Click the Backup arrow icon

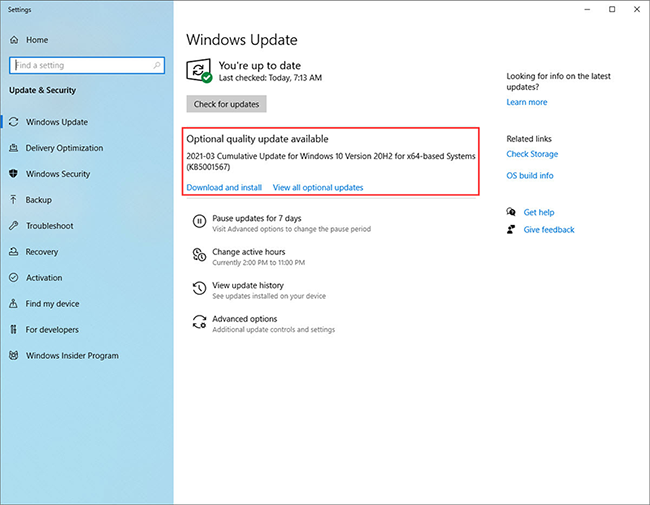pos(14,200)
